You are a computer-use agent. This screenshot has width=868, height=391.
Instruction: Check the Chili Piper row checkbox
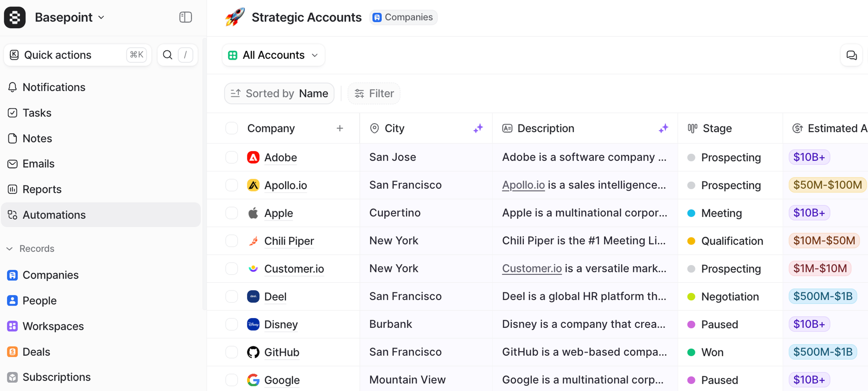click(x=231, y=241)
